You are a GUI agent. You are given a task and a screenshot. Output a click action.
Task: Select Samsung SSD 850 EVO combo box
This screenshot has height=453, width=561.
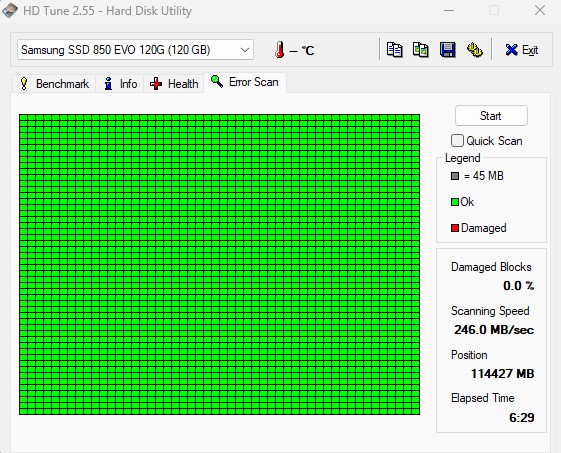[x=136, y=50]
